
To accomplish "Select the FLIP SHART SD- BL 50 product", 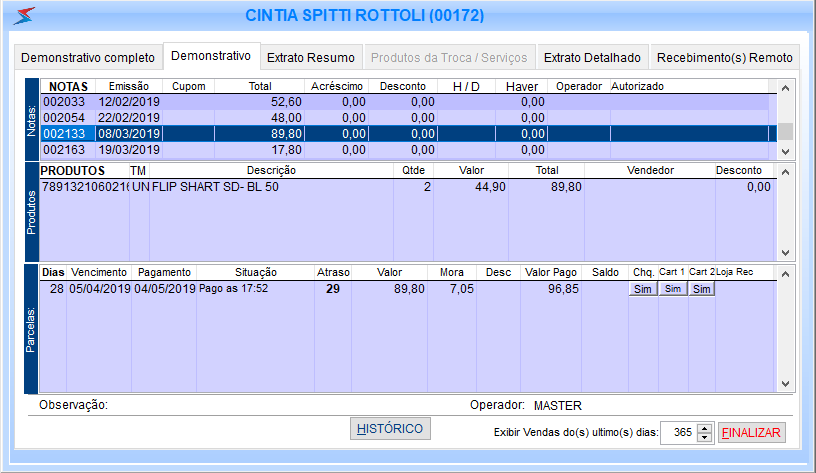I will coord(215,187).
